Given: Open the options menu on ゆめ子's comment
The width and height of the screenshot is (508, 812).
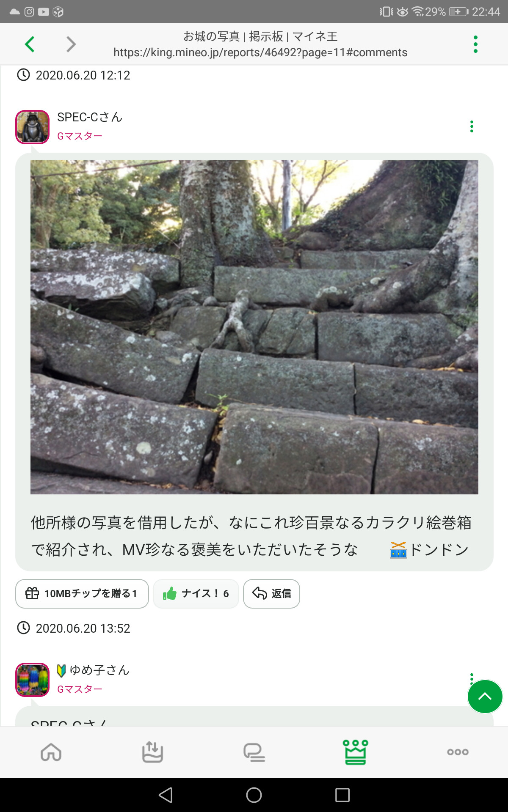Looking at the screenshot, I should 472,677.
